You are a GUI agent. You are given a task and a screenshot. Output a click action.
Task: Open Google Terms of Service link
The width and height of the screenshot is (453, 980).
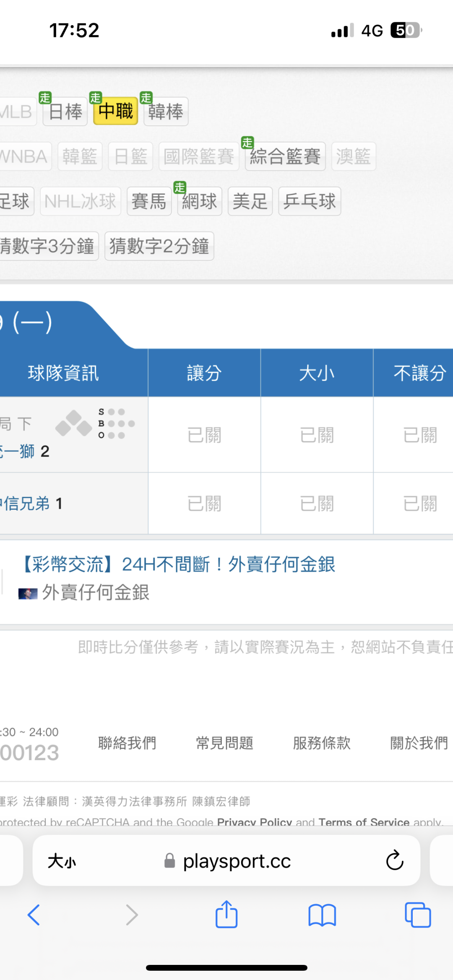point(364,821)
